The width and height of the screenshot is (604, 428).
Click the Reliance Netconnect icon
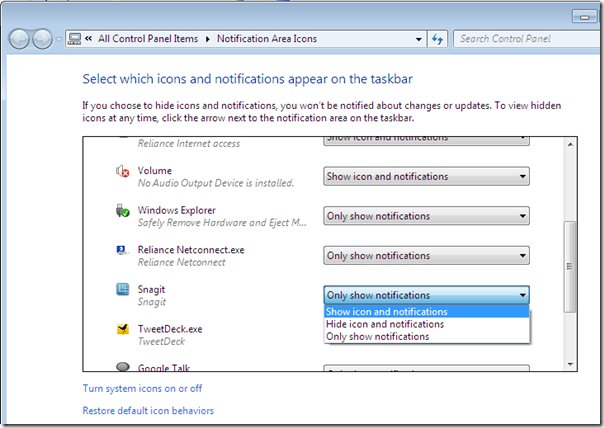coord(122,250)
